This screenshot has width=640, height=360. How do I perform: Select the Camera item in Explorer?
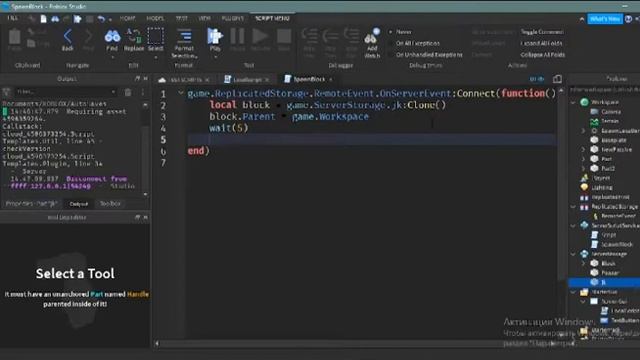pos(606,111)
